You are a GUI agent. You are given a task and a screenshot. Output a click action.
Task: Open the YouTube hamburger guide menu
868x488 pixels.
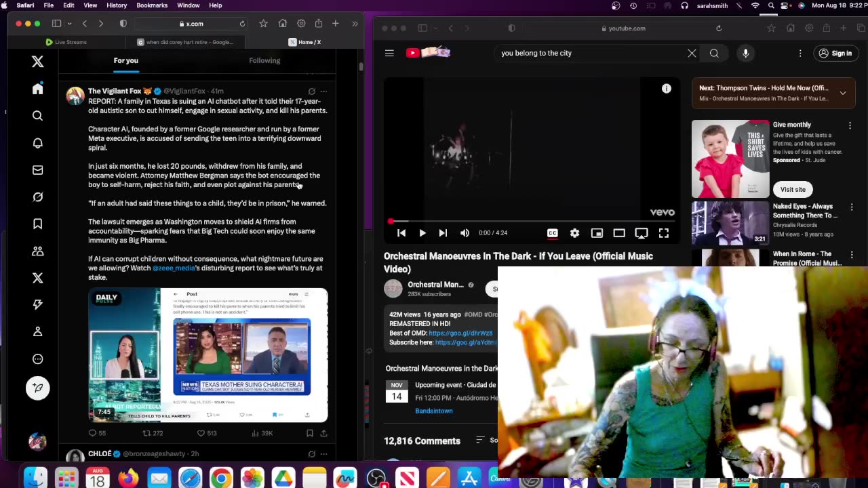[x=389, y=53]
